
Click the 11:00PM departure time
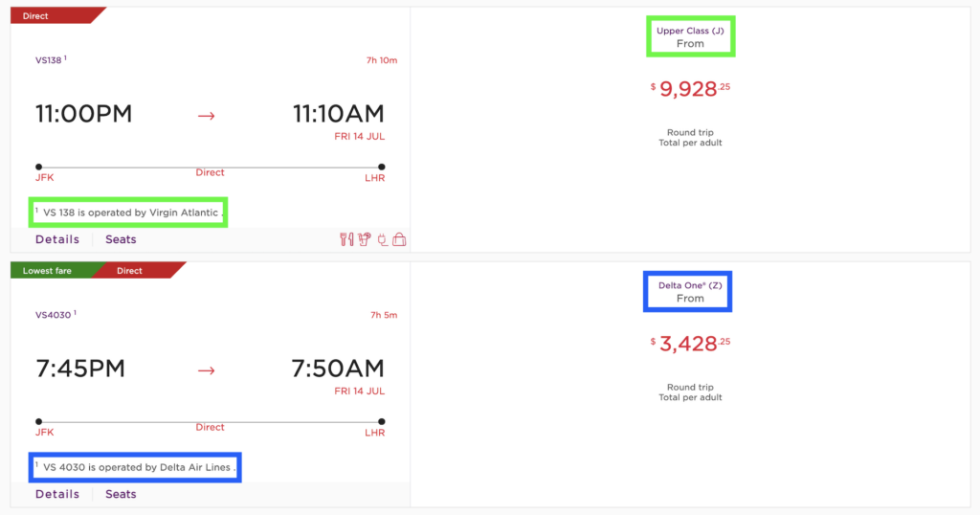[x=83, y=115]
